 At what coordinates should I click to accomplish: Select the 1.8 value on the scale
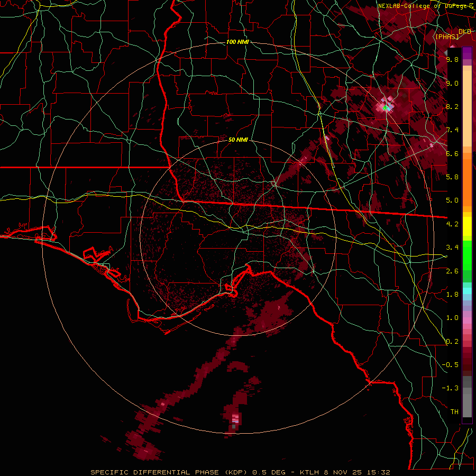tap(452, 295)
